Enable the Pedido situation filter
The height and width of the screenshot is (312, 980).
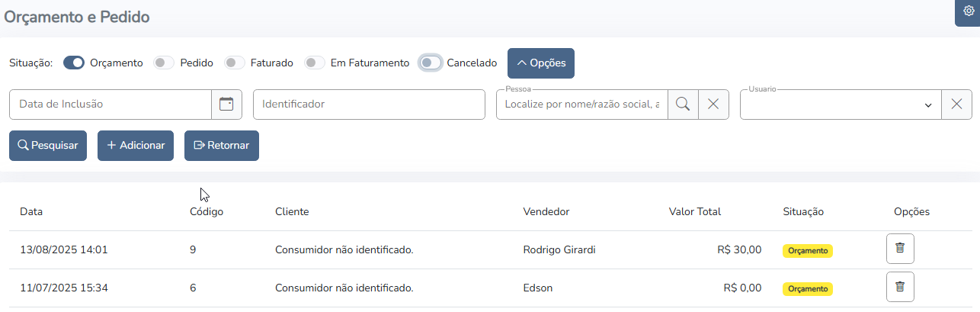tap(164, 63)
